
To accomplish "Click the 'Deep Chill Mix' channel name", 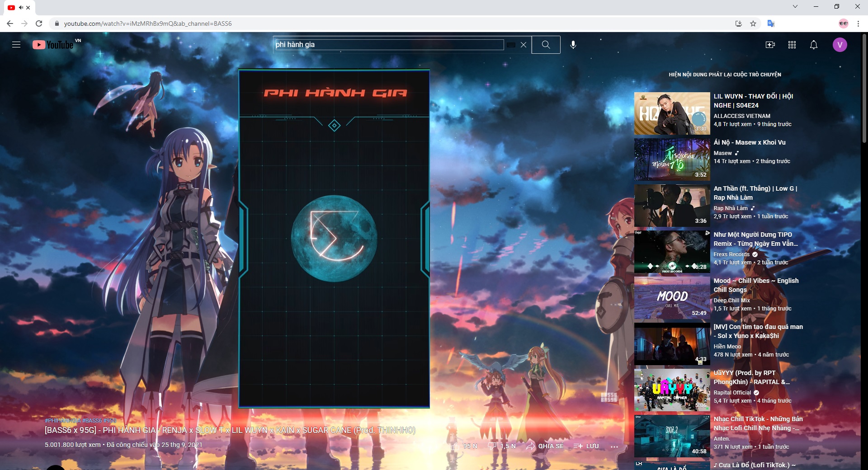I will tap(732, 301).
